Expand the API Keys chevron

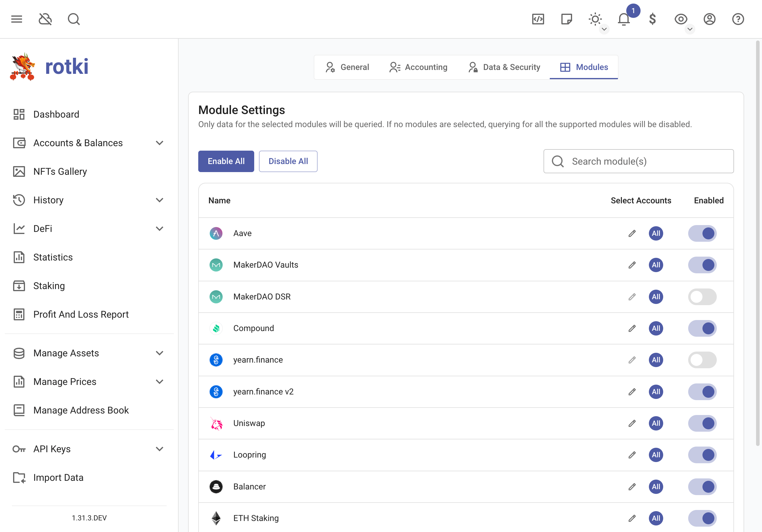click(x=160, y=449)
